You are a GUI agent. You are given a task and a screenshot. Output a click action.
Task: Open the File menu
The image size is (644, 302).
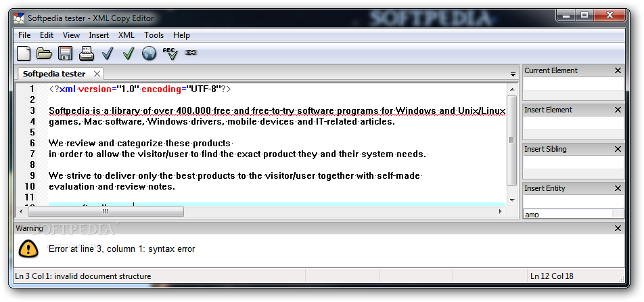point(24,35)
